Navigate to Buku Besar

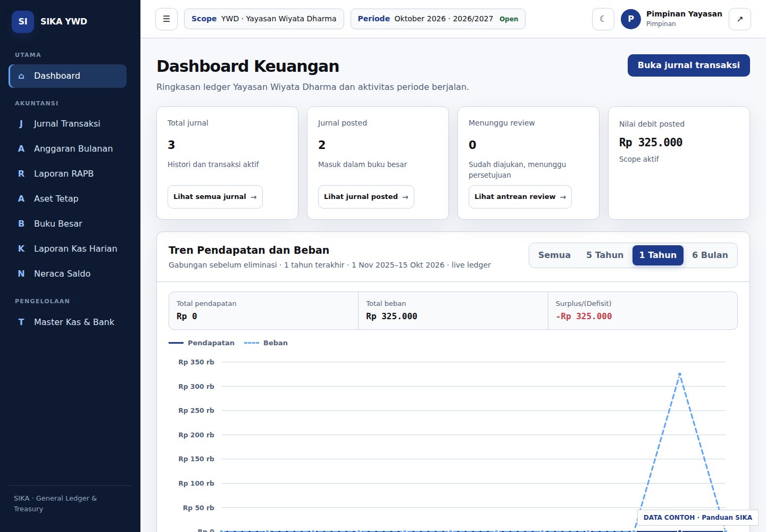click(68, 224)
